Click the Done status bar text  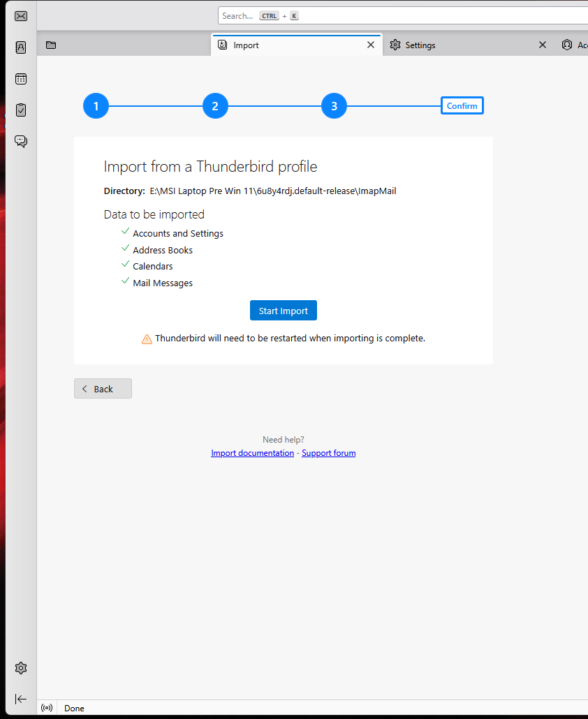[74, 708]
